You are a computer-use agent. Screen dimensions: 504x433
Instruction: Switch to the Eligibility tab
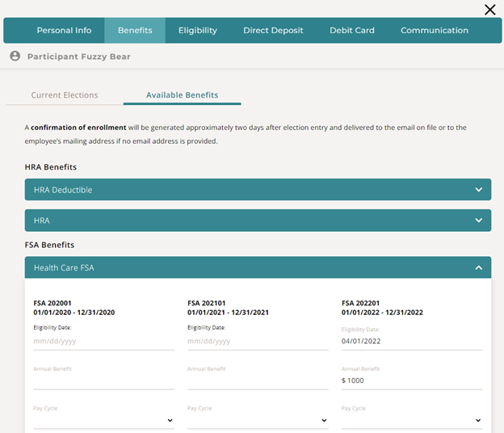(x=198, y=31)
